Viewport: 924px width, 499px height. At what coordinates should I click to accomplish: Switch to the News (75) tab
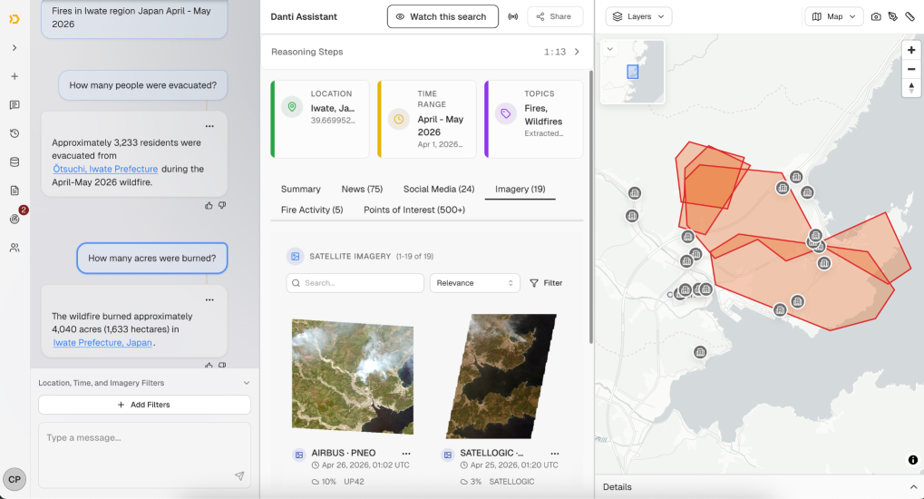362,189
